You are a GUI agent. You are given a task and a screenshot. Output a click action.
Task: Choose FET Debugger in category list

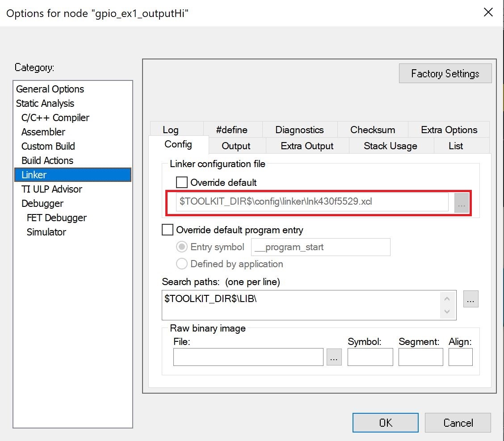57,218
